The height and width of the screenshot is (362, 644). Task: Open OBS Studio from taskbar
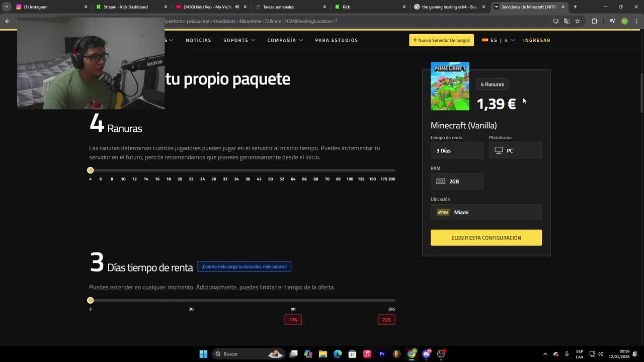[x=441, y=354]
